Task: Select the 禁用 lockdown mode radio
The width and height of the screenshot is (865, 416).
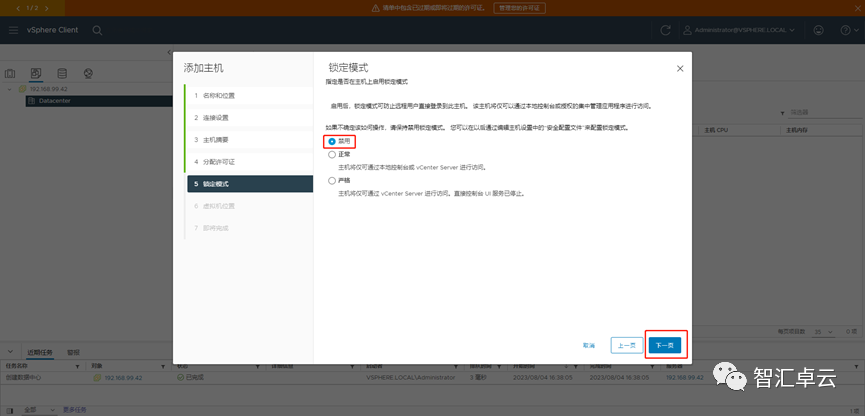Action: coord(332,142)
